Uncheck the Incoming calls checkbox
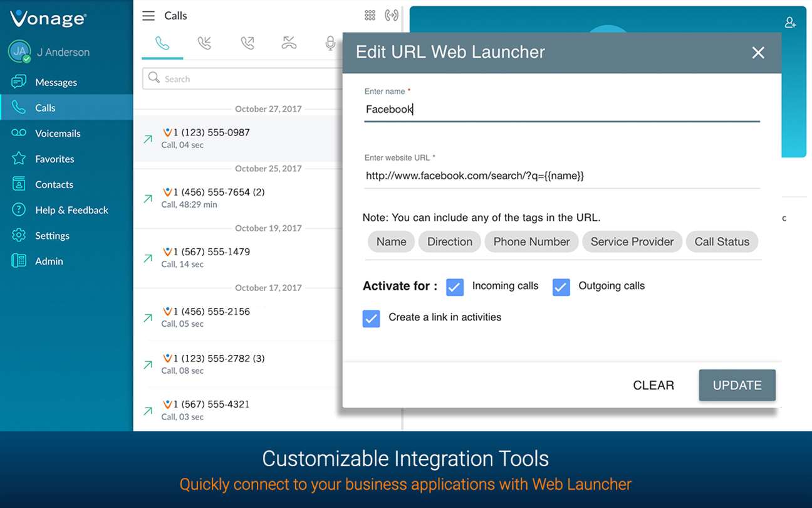The height and width of the screenshot is (508, 812). coord(455,287)
